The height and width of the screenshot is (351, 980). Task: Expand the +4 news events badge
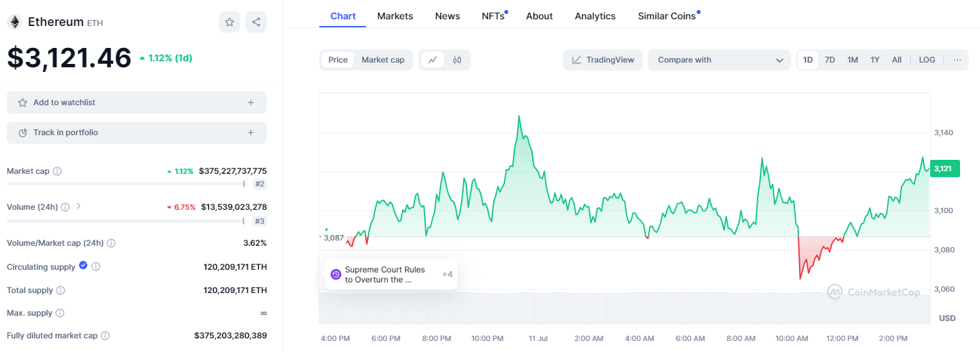pos(447,274)
